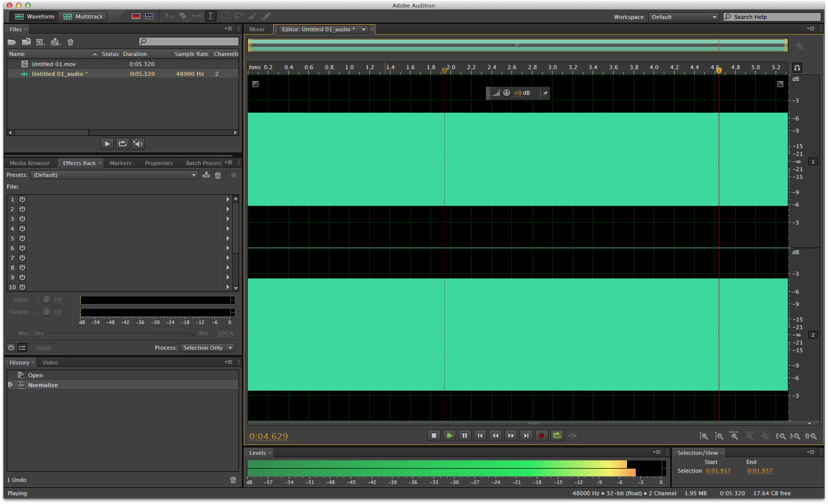Zoom to selection

tap(811, 436)
